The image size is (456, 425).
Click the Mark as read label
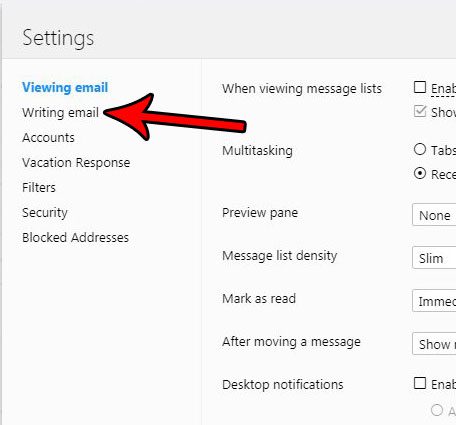pos(259,298)
